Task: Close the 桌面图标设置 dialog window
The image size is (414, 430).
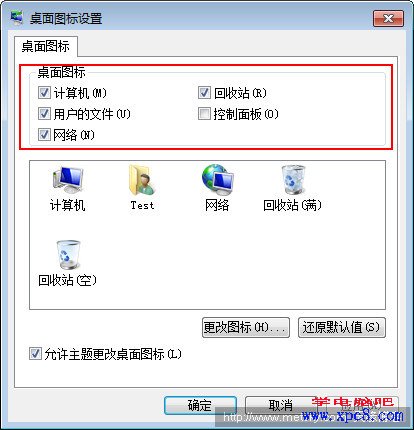Action: pos(388,18)
